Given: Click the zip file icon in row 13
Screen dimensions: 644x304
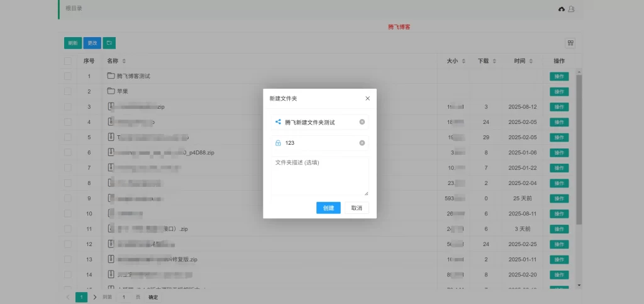Looking at the screenshot, I should point(111,259).
